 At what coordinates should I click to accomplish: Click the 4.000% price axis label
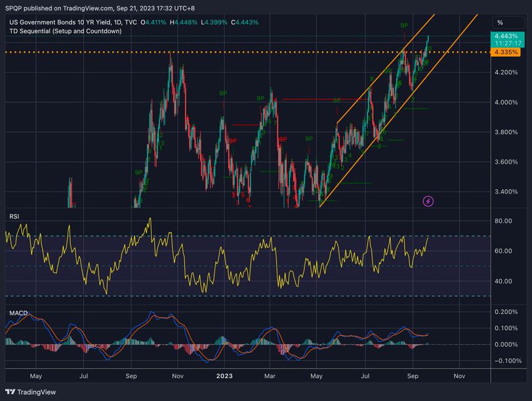[x=506, y=102]
